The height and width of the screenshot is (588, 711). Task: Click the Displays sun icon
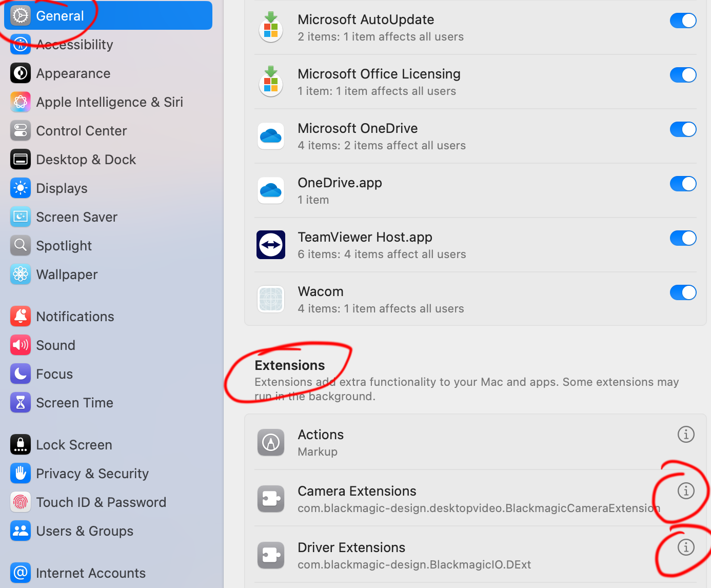tap(21, 188)
